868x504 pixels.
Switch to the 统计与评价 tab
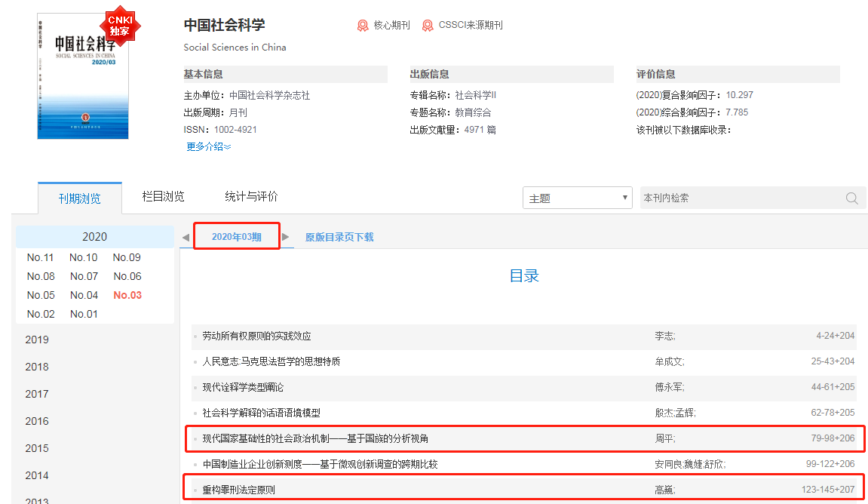tap(251, 197)
